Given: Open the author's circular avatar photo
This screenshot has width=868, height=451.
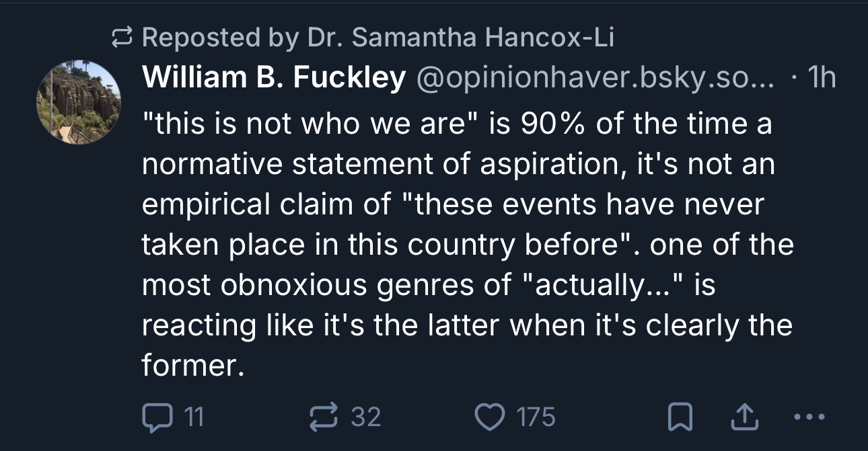Looking at the screenshot, I should (78, 102).
